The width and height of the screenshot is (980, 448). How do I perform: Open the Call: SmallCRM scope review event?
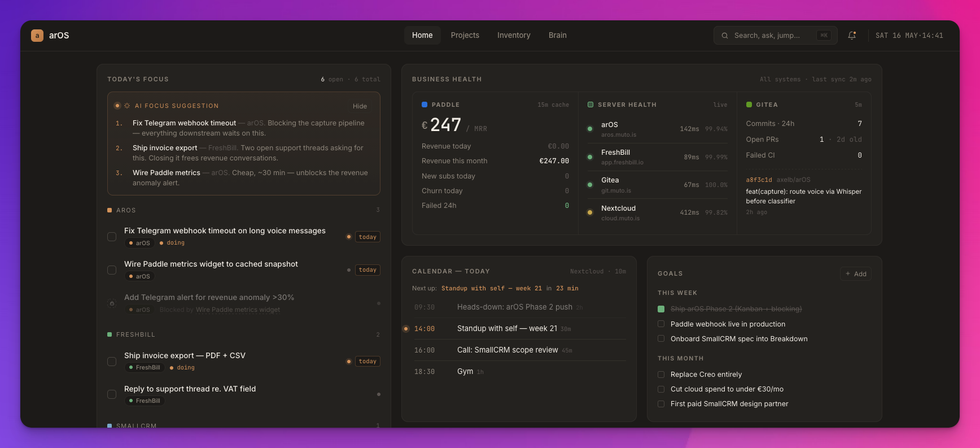[519, 350]
